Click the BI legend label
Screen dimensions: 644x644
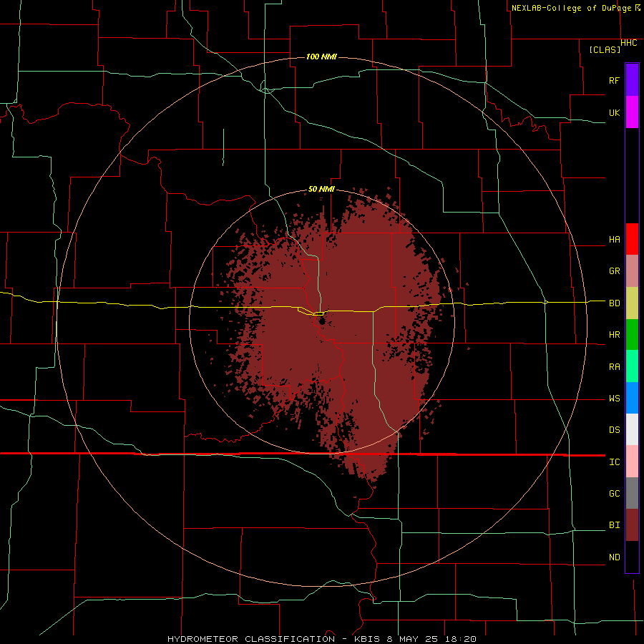pos(614,525)
